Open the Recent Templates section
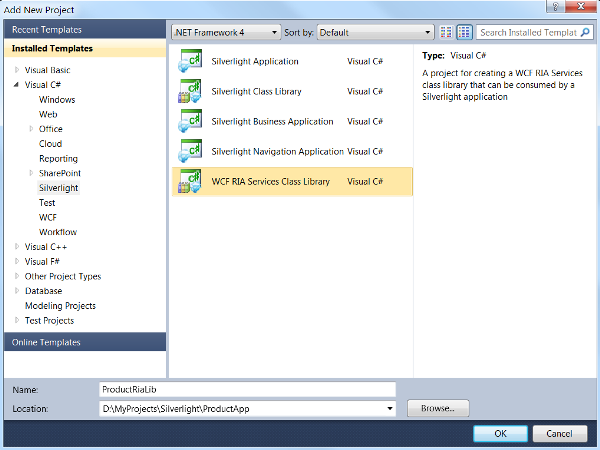The image size is (600, 450). pyautogui.click(x=85, y=29)
